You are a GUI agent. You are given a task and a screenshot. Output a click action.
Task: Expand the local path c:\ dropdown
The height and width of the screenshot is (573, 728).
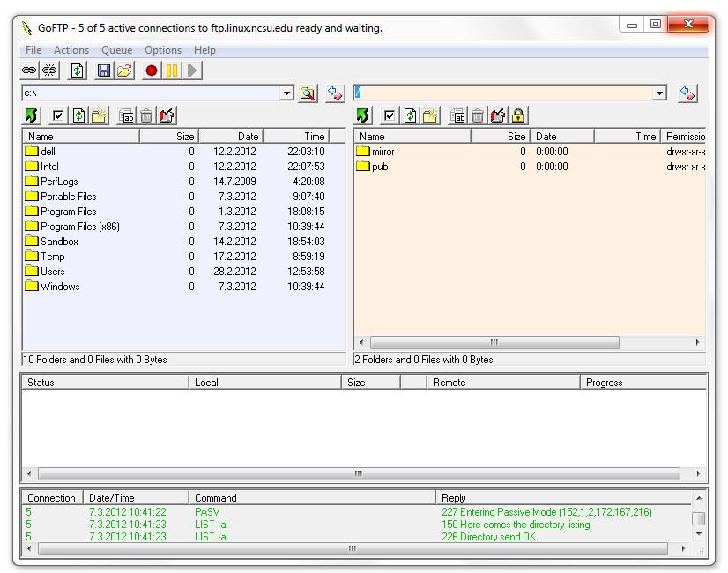point(287,93)
